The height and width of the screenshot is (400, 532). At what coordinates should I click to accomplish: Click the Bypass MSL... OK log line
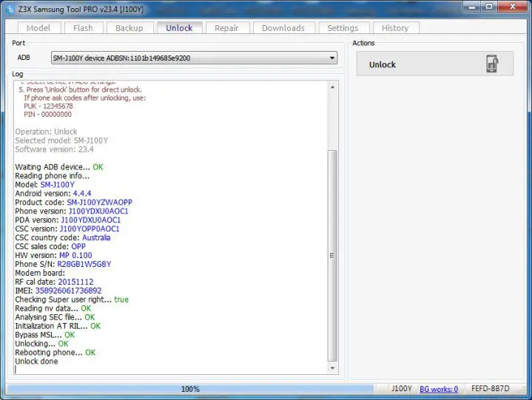(45, 335)
